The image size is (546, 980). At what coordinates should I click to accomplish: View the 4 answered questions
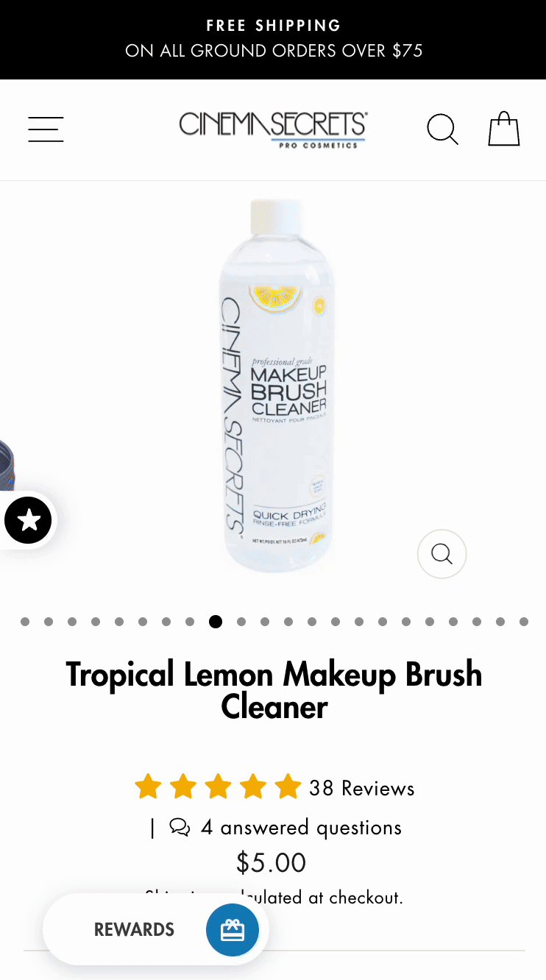pyautogui.click(x=301, y=827)
